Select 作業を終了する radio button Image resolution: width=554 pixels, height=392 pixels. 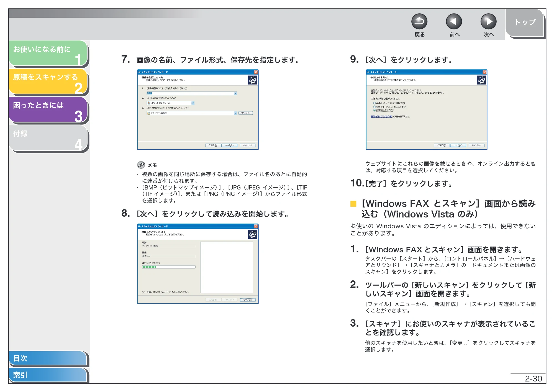tap(375, 110)
